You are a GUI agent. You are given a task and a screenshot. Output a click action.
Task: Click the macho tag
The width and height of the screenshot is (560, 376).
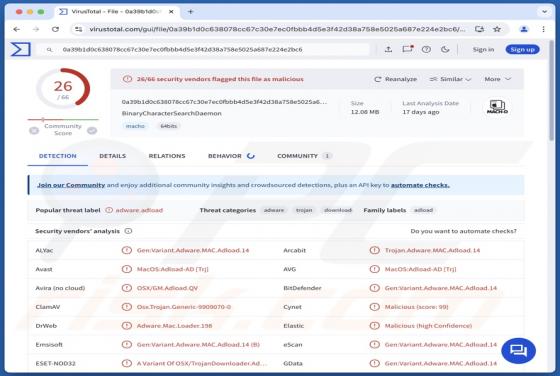[135, 126]
